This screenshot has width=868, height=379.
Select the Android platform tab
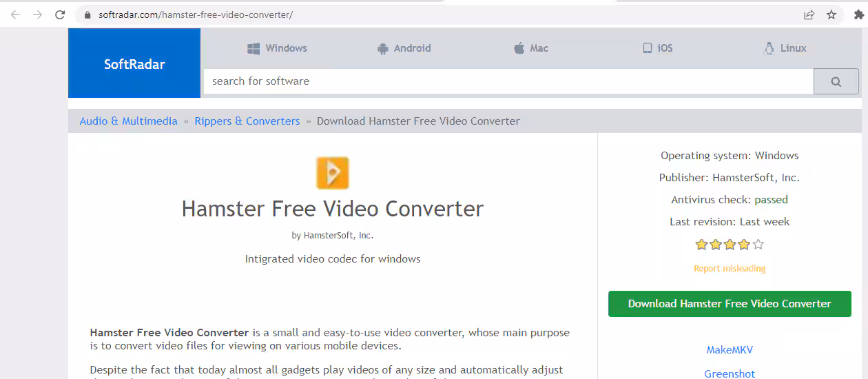click(404, 48)
